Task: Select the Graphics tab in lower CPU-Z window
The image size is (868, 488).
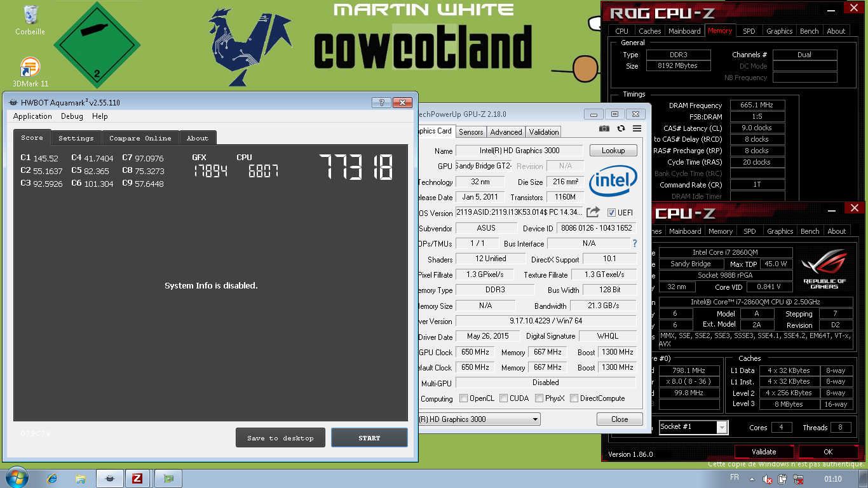Action: pyautogui.click(x=780, y=231)
